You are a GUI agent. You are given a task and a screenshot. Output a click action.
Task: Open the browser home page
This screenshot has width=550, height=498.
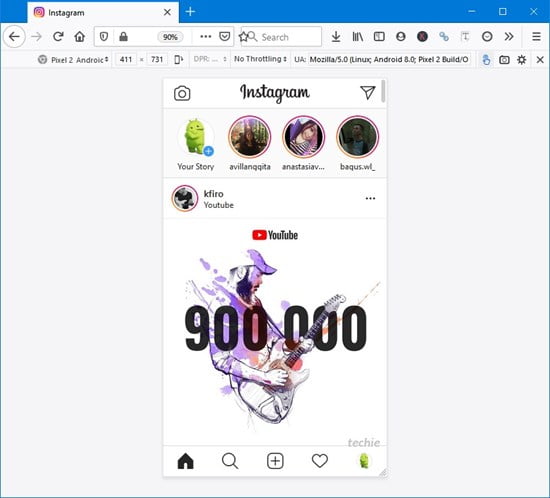(80, 36)
